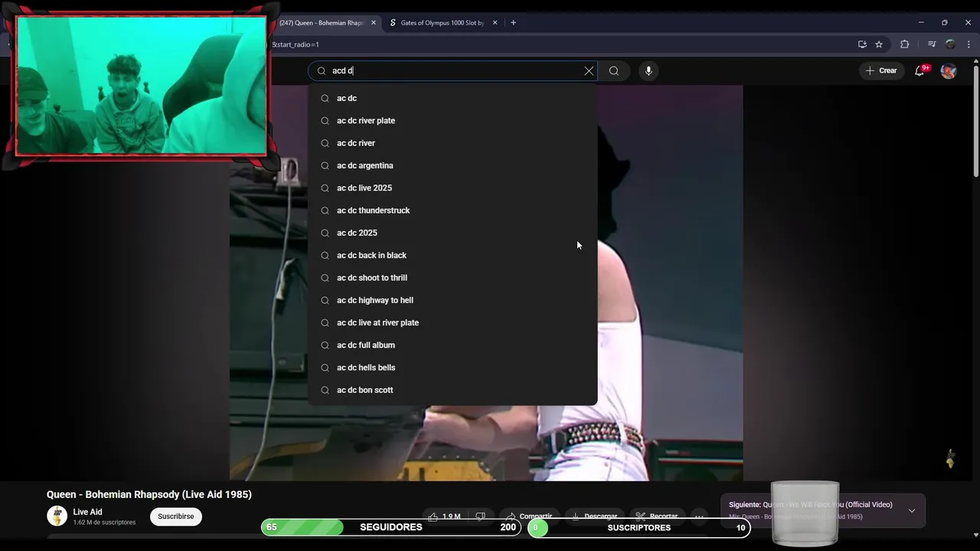Image resolution: width=980 pixels, height=551 pixels.
Task: Click the Descargar download button
Action: point(594,517)
